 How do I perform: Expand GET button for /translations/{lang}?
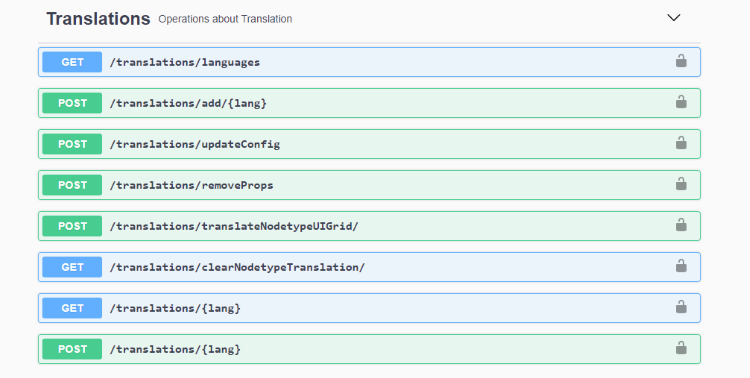point(72,308)
